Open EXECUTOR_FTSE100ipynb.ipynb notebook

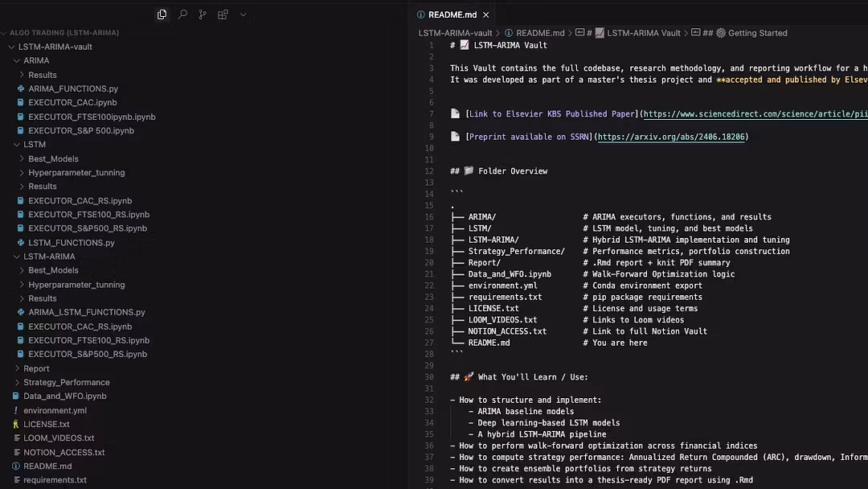pos(92,117)
